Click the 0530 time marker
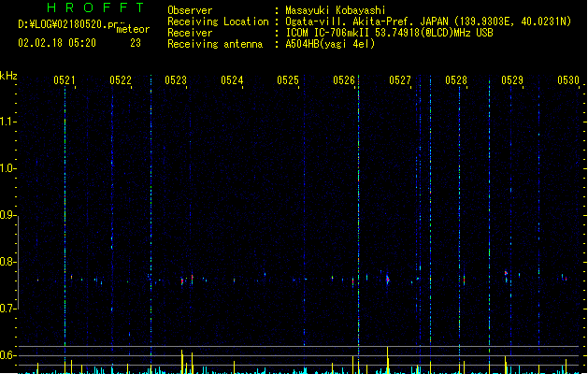 tap(568, 80)
